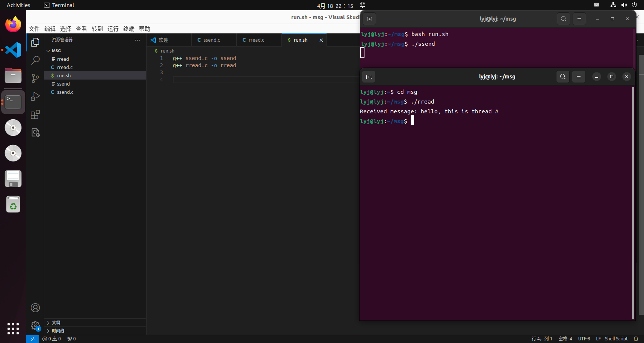This screenshot has height=343, width=644.
Task: Launch Firefox from the dock
Action: [13, 25]
